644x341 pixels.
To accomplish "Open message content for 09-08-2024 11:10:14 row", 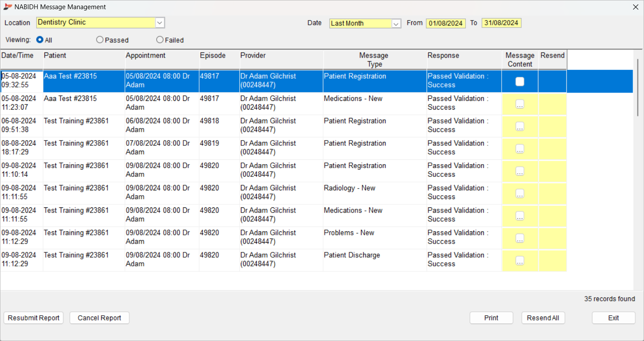I will pos(520,171).
